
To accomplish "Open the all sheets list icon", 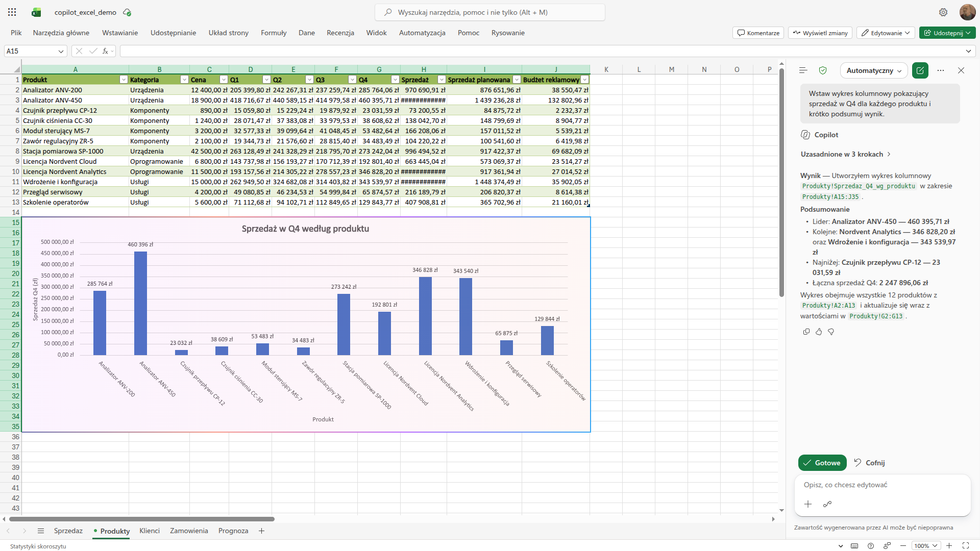I will (41, 531).
